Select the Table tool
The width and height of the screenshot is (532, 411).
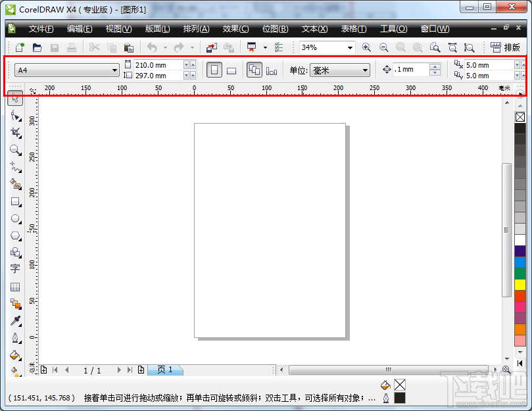pos(15,287)
